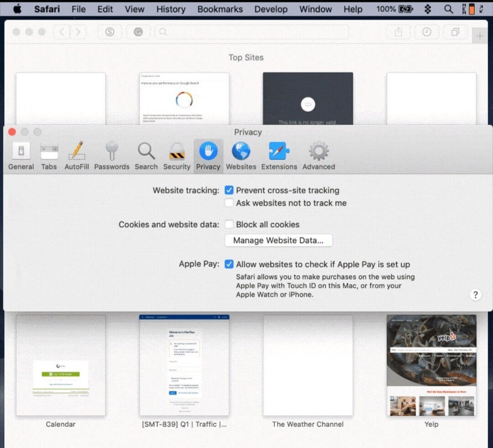This screenshot has width=493, height=448.
Task: Open the General preferences pane
Action: click(x=21, y=156)
